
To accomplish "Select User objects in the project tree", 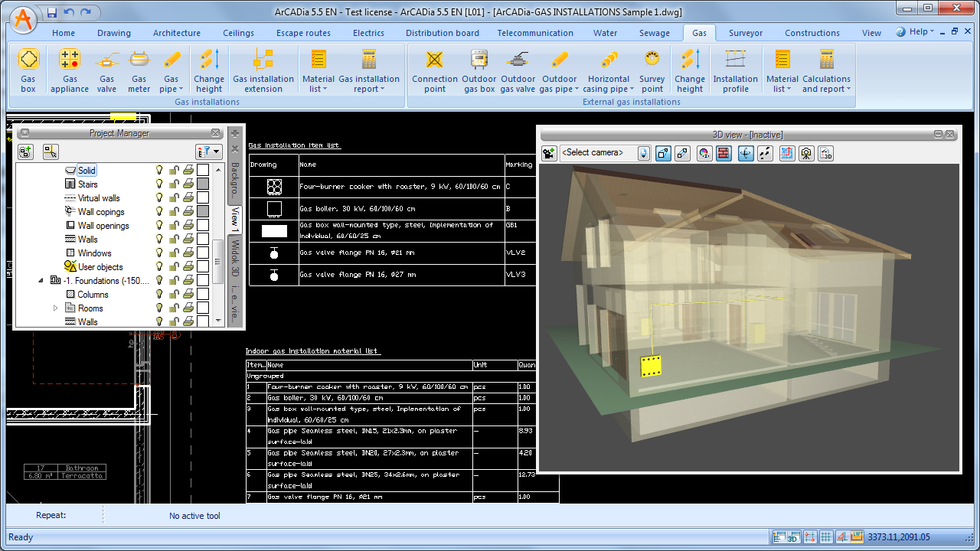I will (100, 267).
